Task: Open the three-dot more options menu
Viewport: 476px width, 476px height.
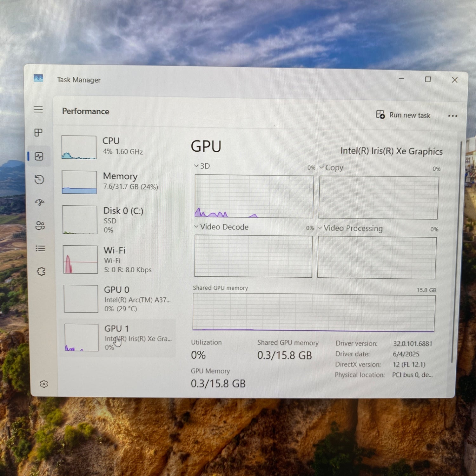Action: click(x=453, y=116)
